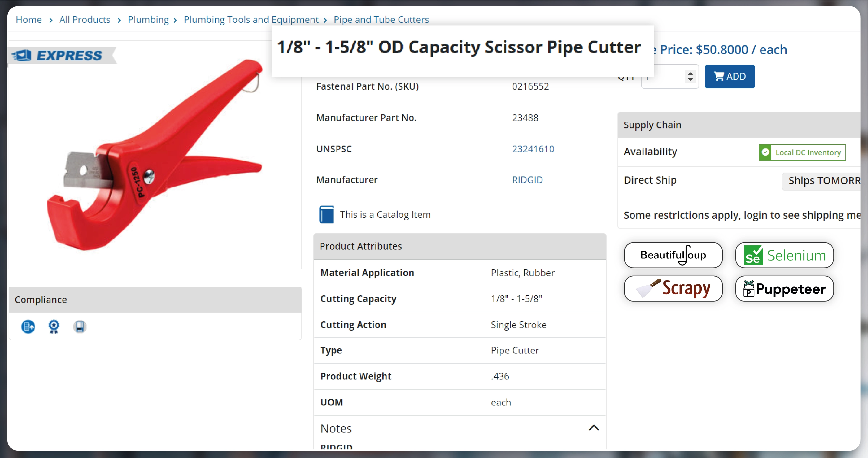Click the Scrapy scraping framework icon
The height and width of the screenshot is (458, 868).
point(673,288)
